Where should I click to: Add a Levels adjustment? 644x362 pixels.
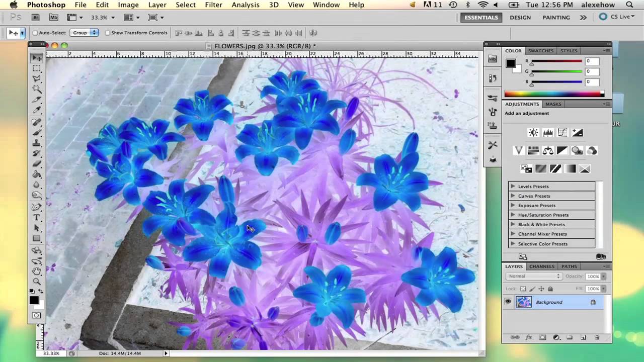pyautogui.click(x=548, y=133)
